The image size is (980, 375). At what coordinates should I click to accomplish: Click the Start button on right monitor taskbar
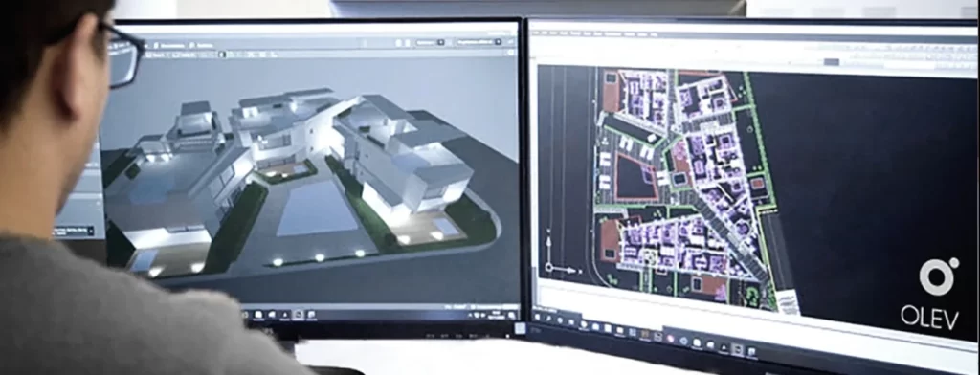point(537,317)
